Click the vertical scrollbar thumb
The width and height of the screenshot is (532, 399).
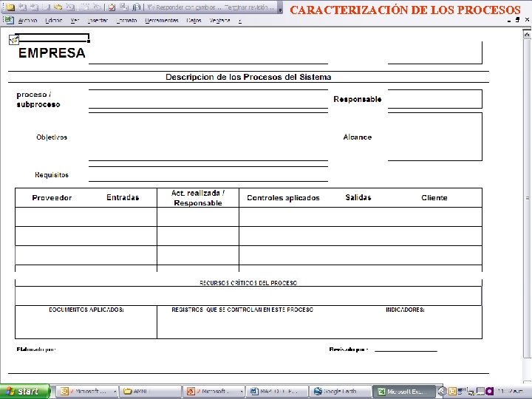(x=527, y=198)
